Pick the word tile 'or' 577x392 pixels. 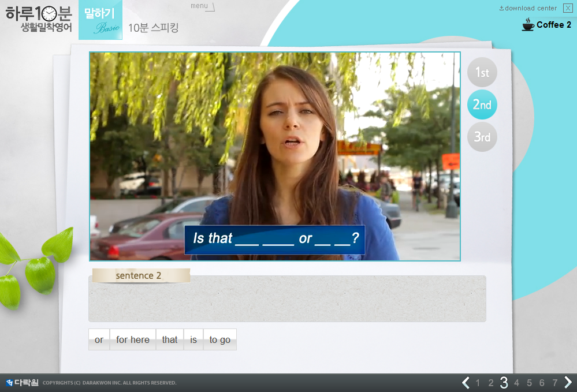pos(99,339)
